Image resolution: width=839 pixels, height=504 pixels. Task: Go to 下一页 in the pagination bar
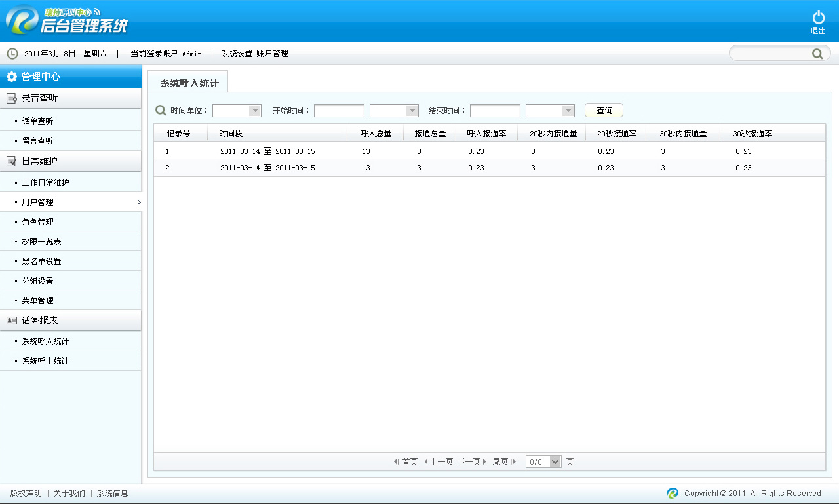pos(472,462)
